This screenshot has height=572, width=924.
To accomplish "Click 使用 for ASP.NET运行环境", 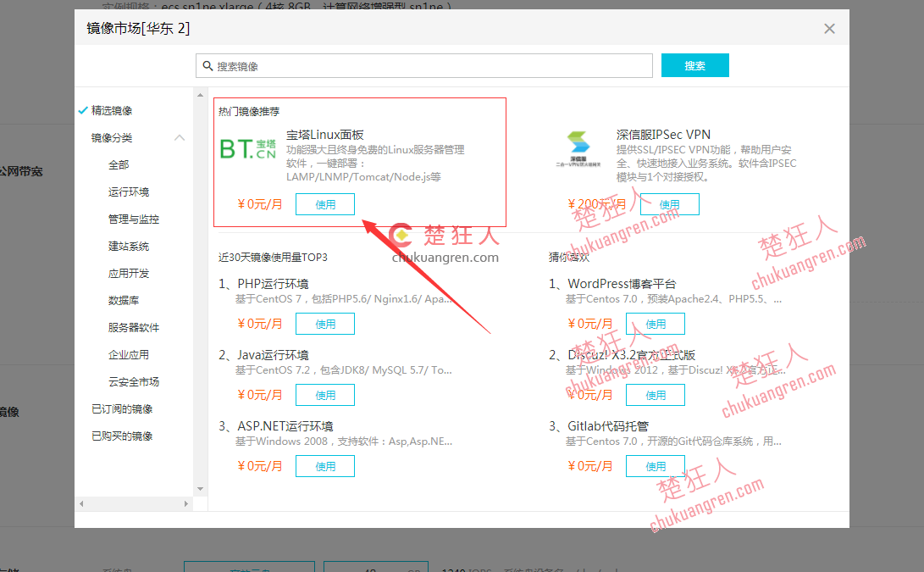I will click(x=325, y=466).
